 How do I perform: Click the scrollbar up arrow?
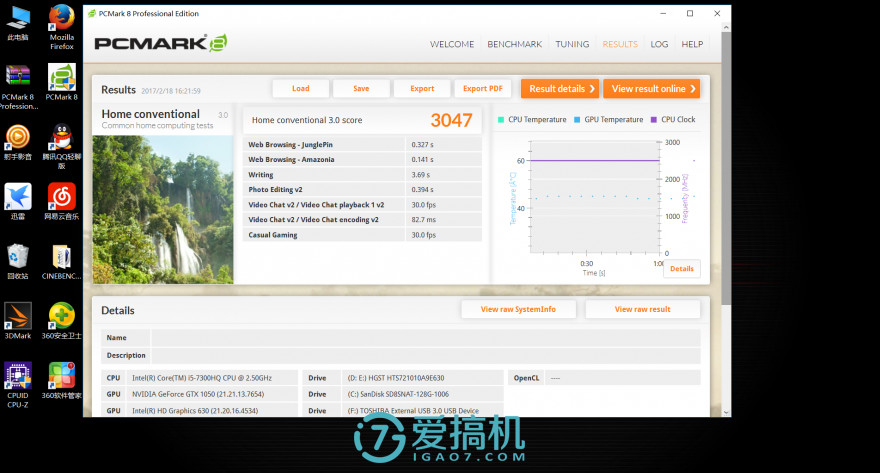(x=726, y=27)
